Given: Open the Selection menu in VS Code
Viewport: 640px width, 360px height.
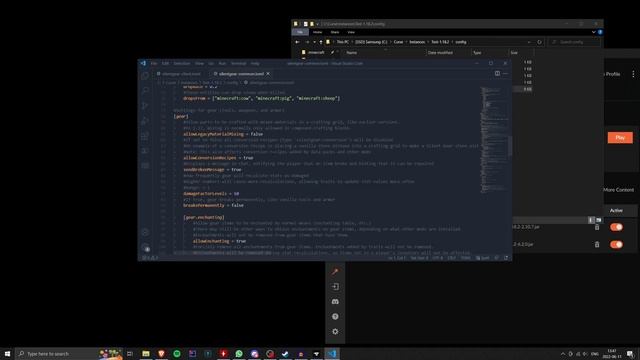Looking at the screenshot, I should (x=182, y=63).
